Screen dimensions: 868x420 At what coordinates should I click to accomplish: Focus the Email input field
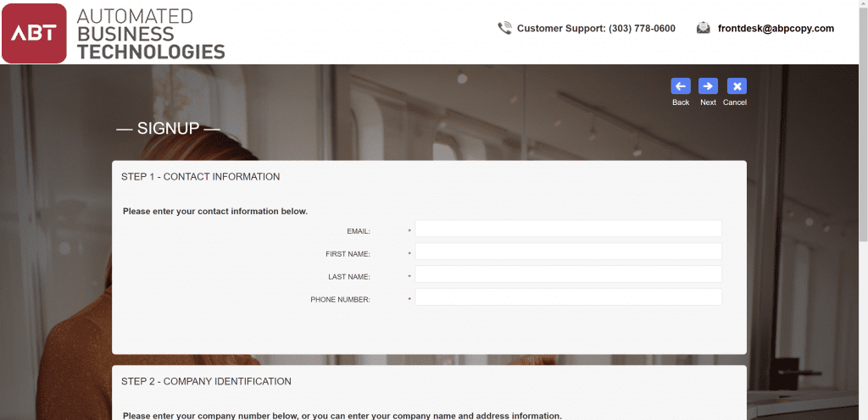[569, 229]
